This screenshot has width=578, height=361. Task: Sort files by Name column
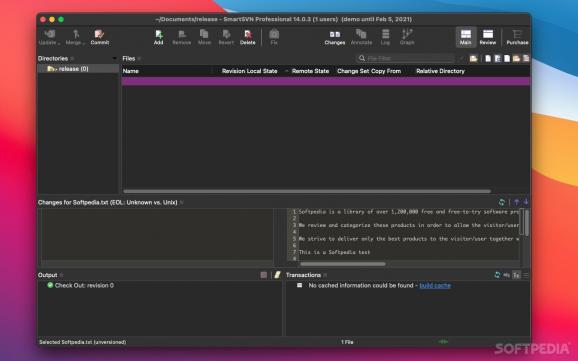click(x=131, y=71)
